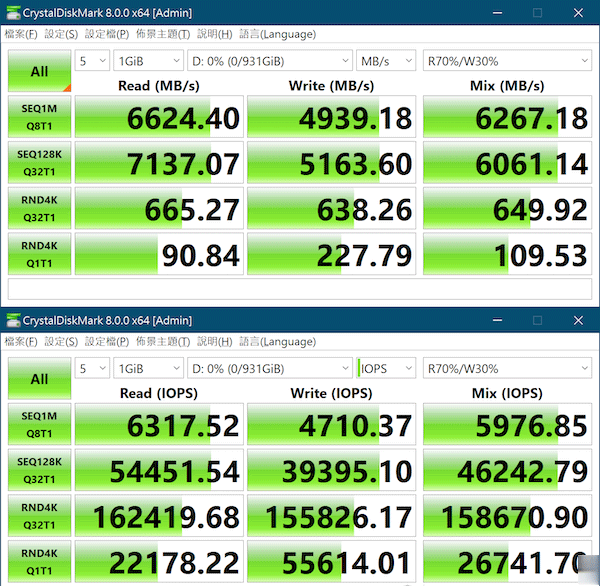Viewport: 600px width, 586px height.
Task: Start RND4K Q1T1 test in MB/s window
Action: (x=39, y=254)
